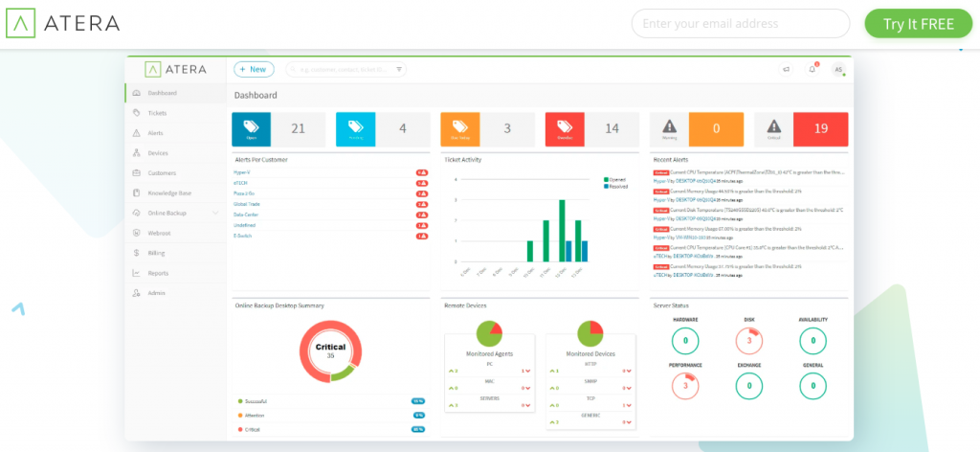Click the Try It FREE button
980x452 pixels.
tap(919, 24)
